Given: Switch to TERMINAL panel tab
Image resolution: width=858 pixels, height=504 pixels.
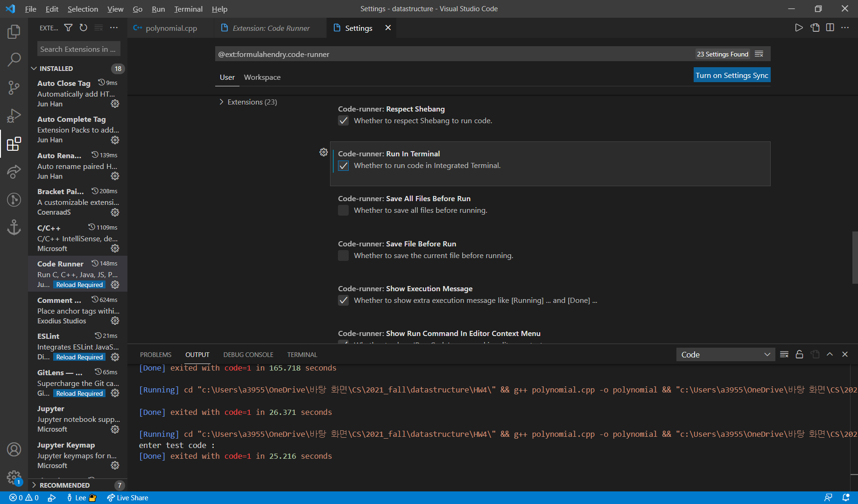Looking at the screenshot, I should [302, 355].
